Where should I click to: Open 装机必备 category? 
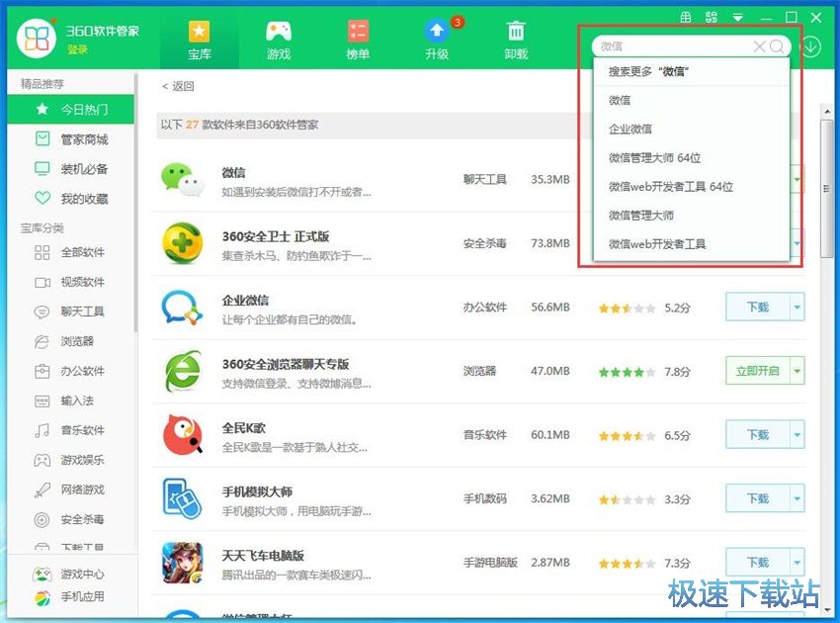(x=71, y=169)
